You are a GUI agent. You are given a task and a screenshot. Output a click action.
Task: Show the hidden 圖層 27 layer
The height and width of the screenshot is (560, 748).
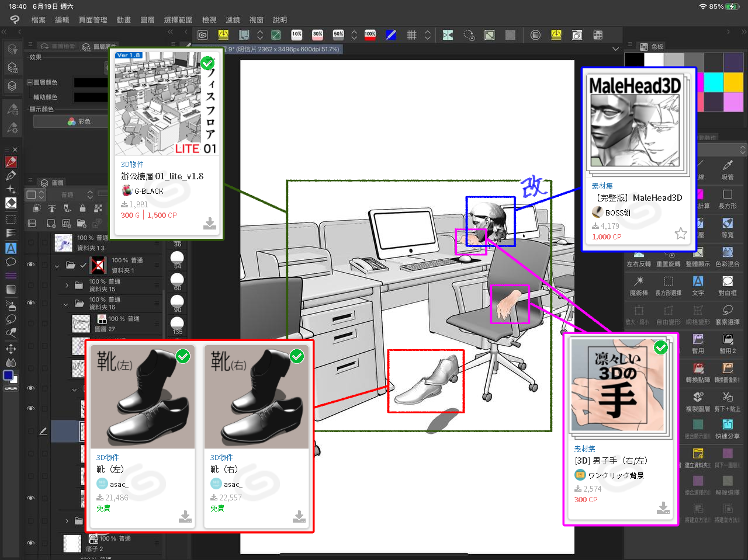31,324
